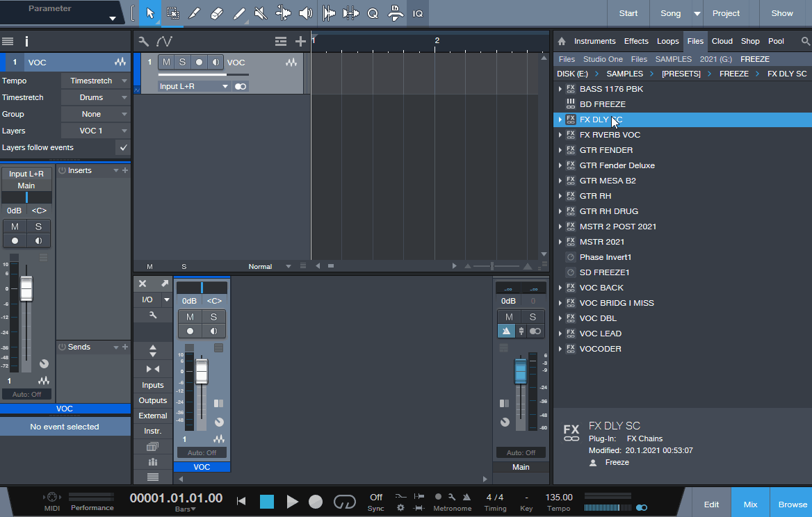Open the Timestretch Drums dropdown
The height and width of the screenshot is (517, 812).
pyautogui.click(x=95, y=97)
